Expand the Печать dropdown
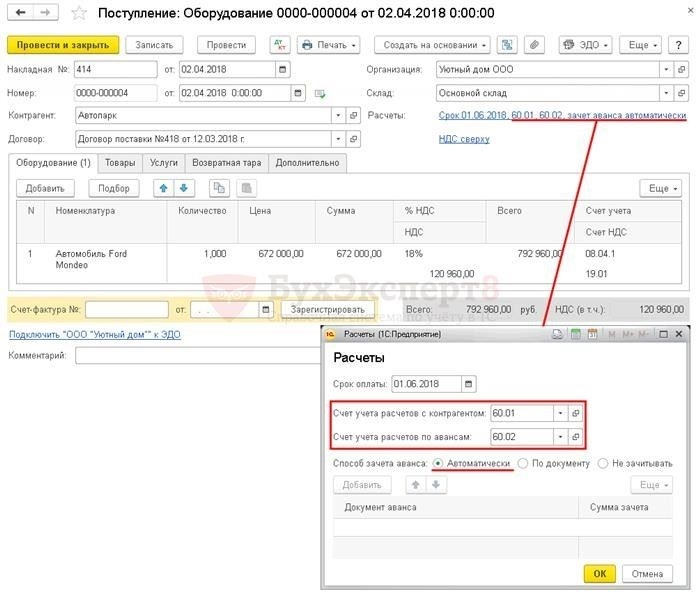Viewport: 700px width, 593px height. pos(329,45)
